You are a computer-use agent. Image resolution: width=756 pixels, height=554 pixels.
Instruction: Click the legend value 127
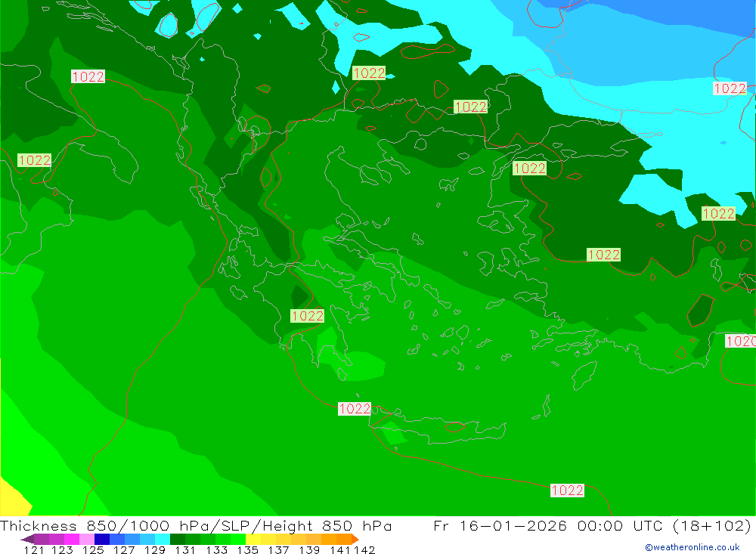[124, 549]
